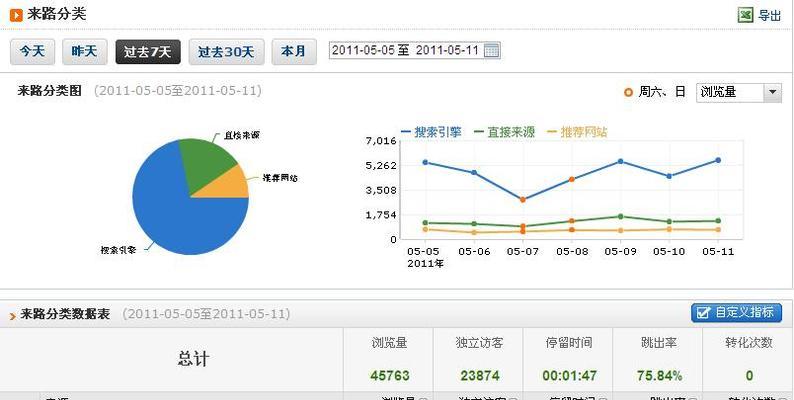
Task: Open the calendar date picker icon
Action: click(491, 50)
